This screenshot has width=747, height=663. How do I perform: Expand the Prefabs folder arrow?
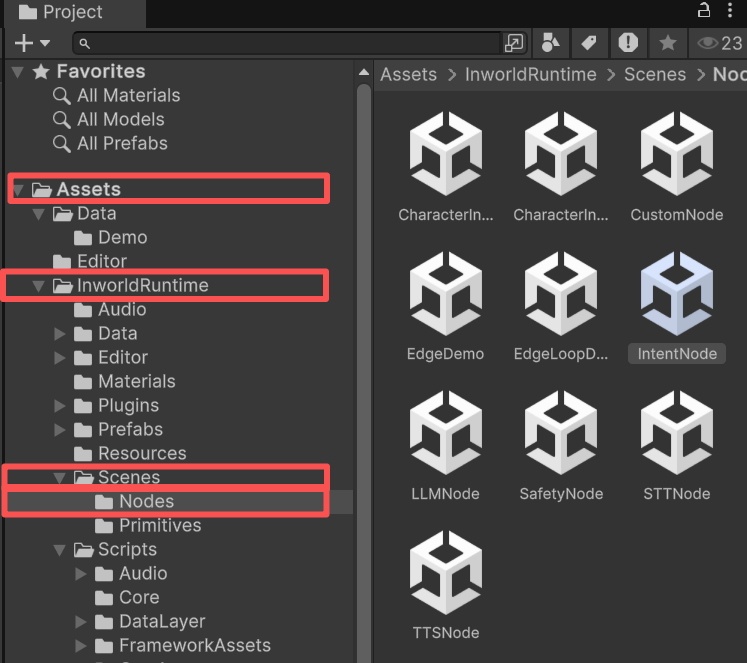60,430
